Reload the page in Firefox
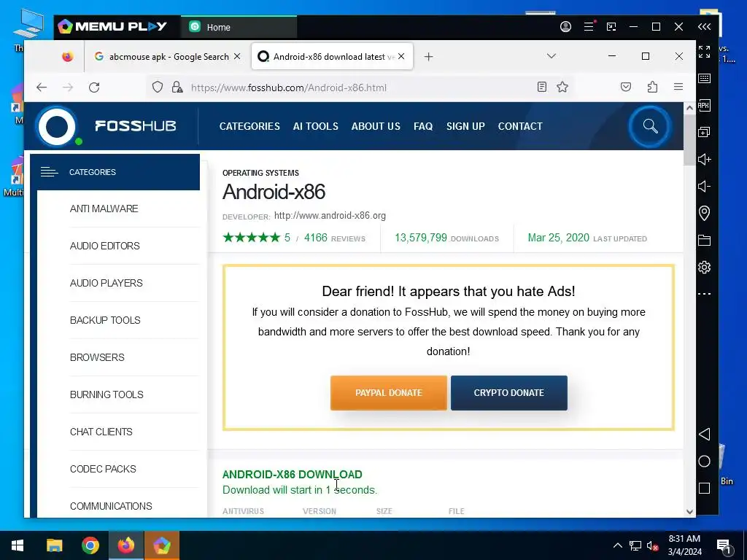Viewport: 747px width, 560px height. point(94,87)
